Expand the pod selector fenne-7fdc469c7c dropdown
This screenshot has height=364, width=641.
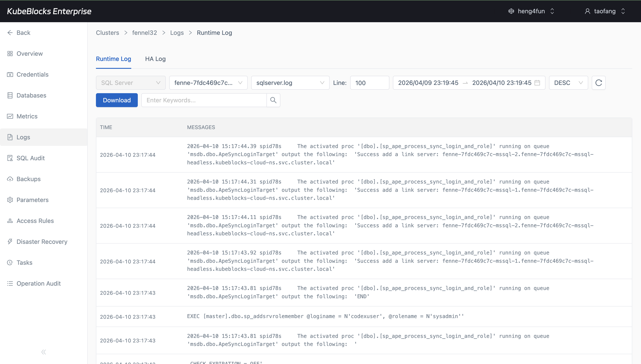[x=208, y=83]
